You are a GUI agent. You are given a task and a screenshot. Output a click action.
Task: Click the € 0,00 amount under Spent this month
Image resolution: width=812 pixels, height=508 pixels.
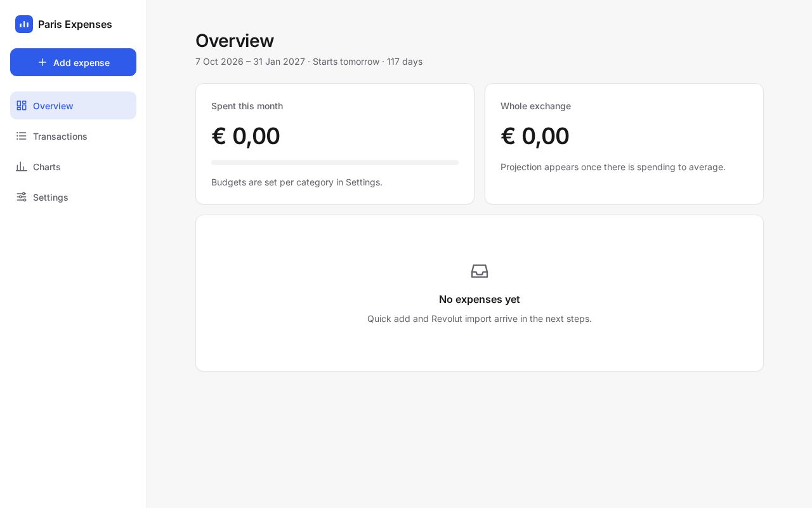coord(246,136)
